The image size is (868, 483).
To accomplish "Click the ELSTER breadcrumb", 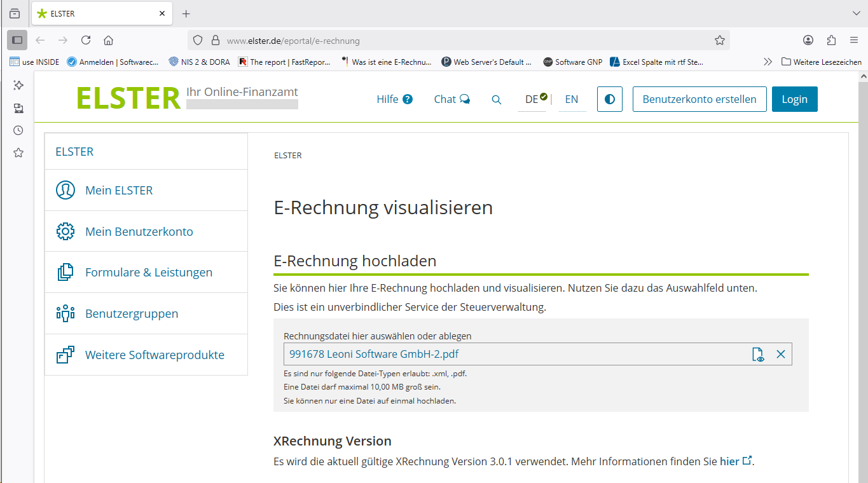I will (x=288, y=155).
